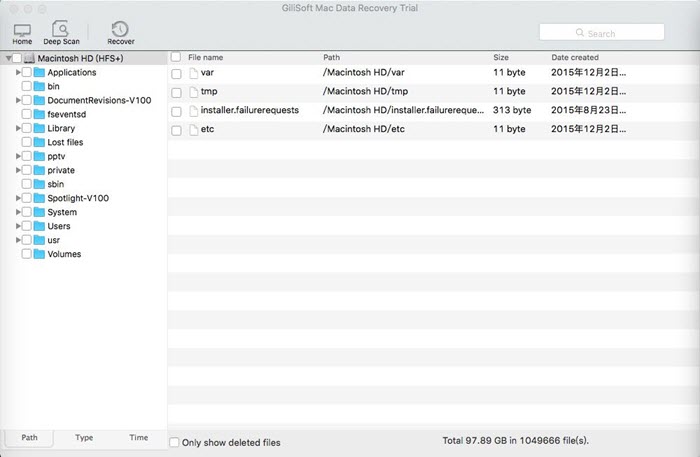
Task: Select the Lost files folder icon
Action: coord(39,142)
